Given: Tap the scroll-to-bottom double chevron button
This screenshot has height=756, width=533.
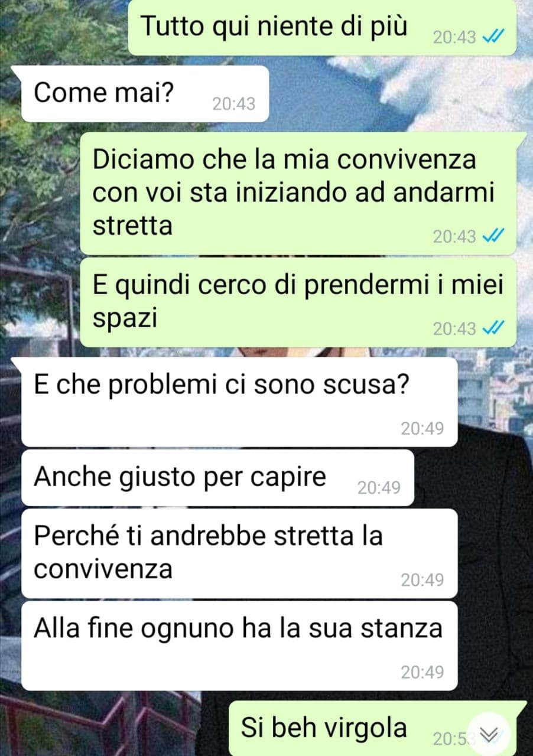Looking at the screenshot, I should pyautogui.click(x=489, y=734).
